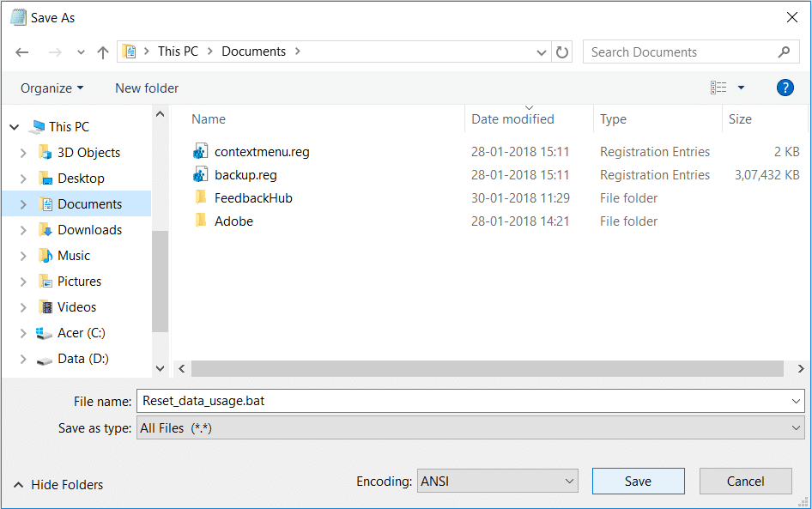The height and width of the screenshot is (509, 812).
Task: Click the 3,07,432 KB size value
Action: coord(767,175)
